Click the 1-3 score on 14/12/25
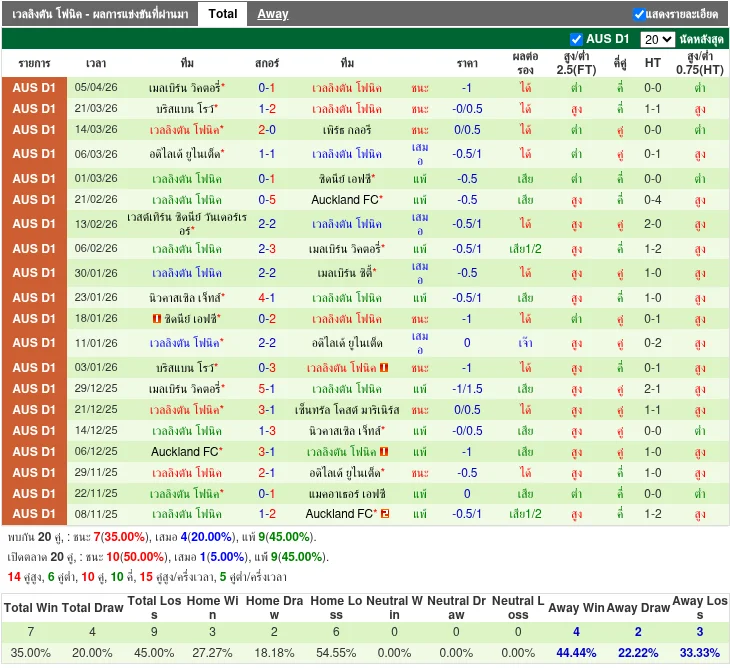 (267, 431)
